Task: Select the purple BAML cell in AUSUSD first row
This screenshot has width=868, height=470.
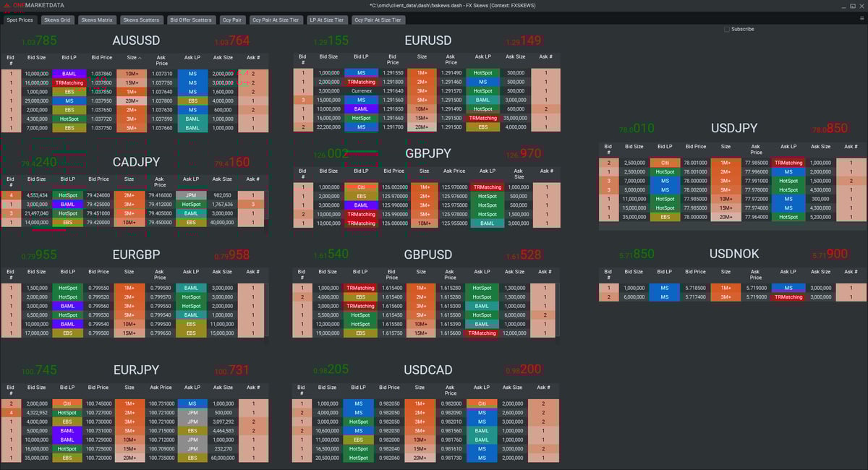Action: (x=69, y=74)
